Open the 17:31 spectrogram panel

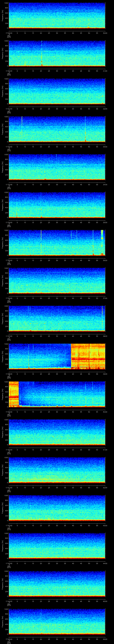[x=57, y=91]
